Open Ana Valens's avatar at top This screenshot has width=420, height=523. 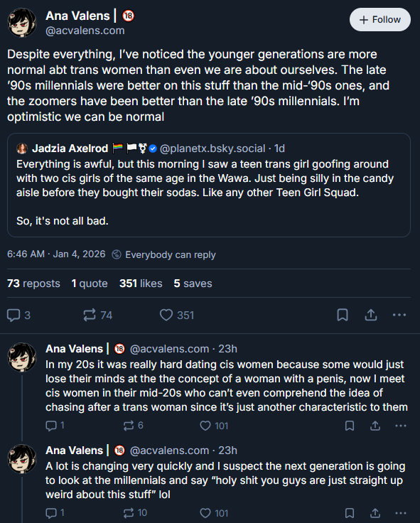tap(22, 22)
